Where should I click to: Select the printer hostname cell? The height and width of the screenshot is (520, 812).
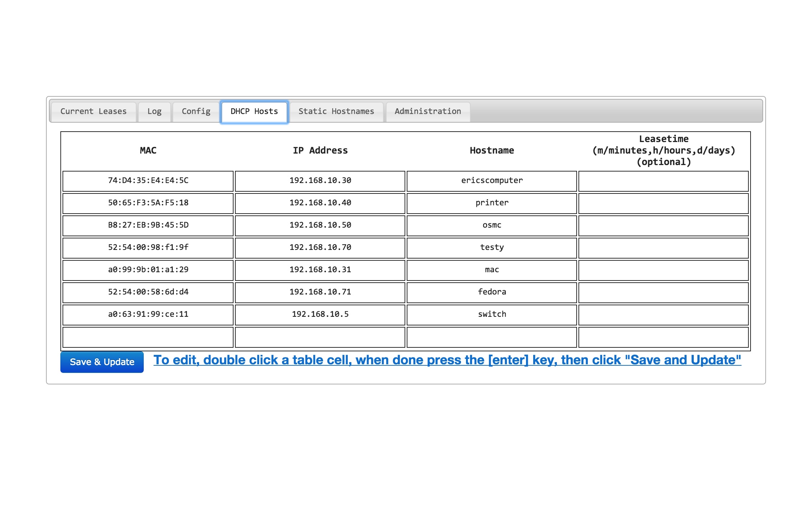(492, 203)
